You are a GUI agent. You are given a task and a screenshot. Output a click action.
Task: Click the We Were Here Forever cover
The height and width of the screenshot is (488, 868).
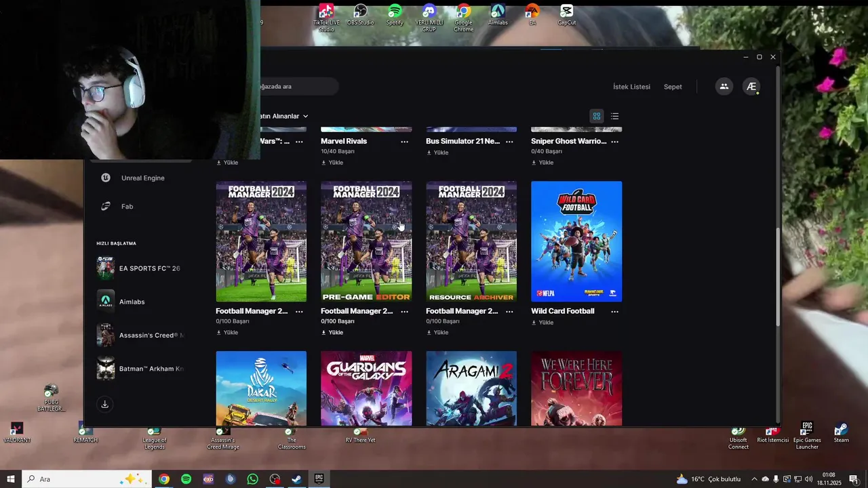click(576, 388)
